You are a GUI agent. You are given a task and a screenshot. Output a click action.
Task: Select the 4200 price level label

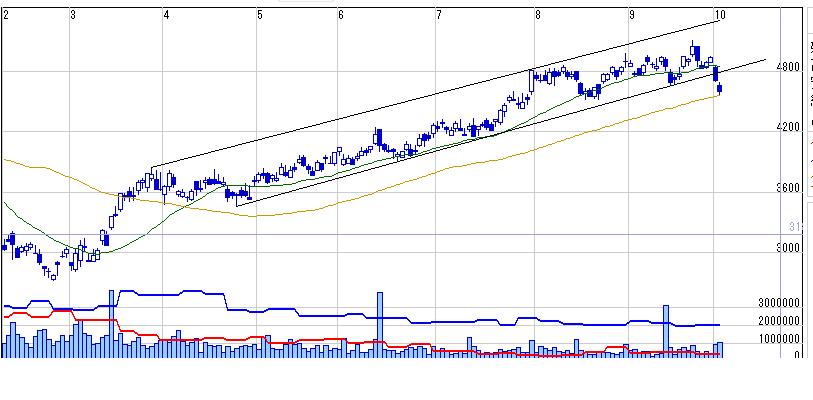788,128
